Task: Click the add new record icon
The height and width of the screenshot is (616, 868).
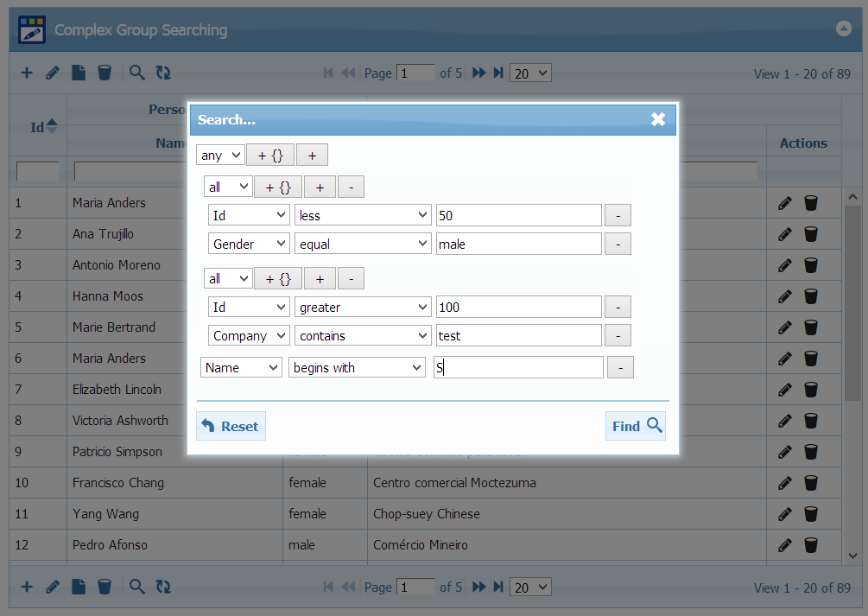Action: 26,73
